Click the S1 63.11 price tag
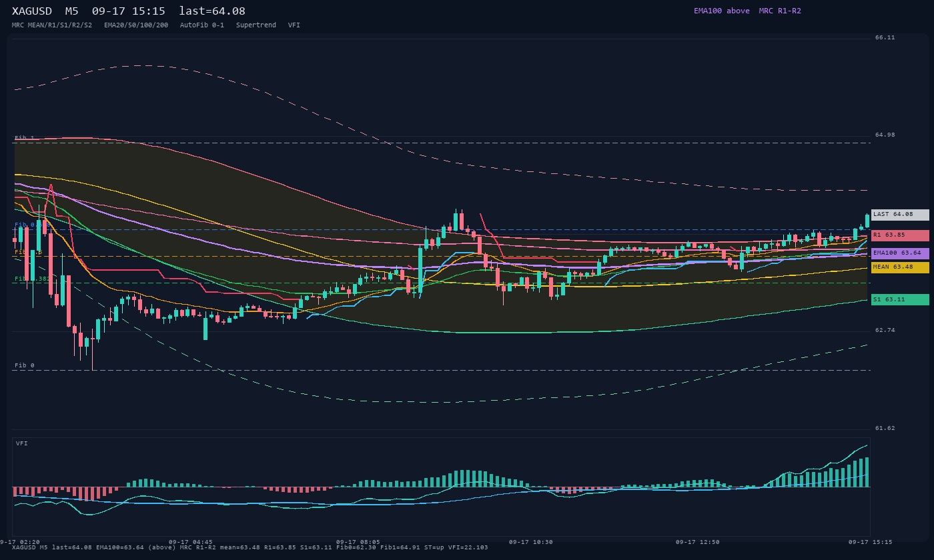 point(900,300)
